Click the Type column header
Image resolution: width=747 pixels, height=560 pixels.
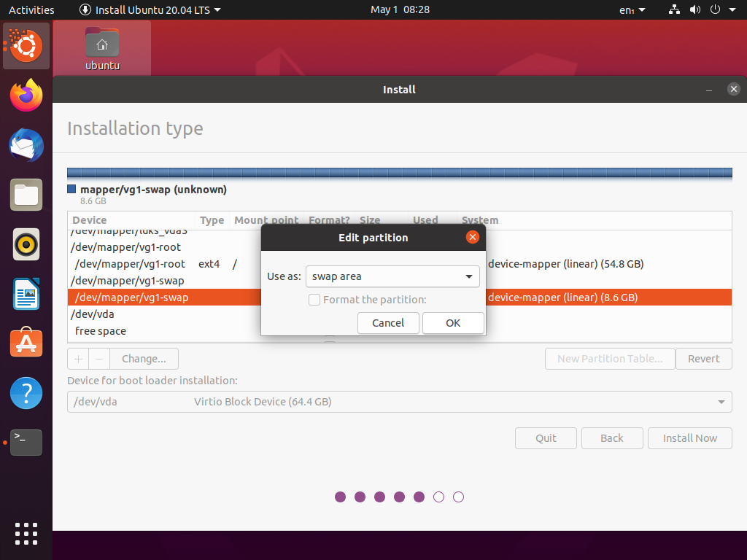212,220
